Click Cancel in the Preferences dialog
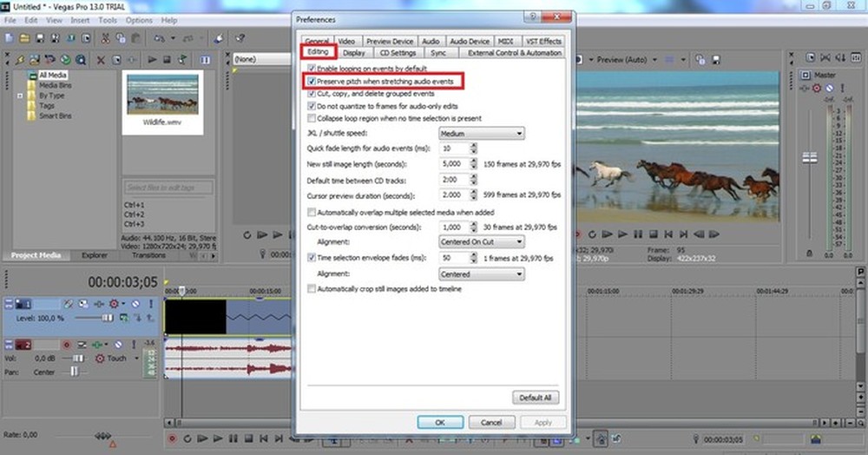868x455 pixels. [491, 422]
